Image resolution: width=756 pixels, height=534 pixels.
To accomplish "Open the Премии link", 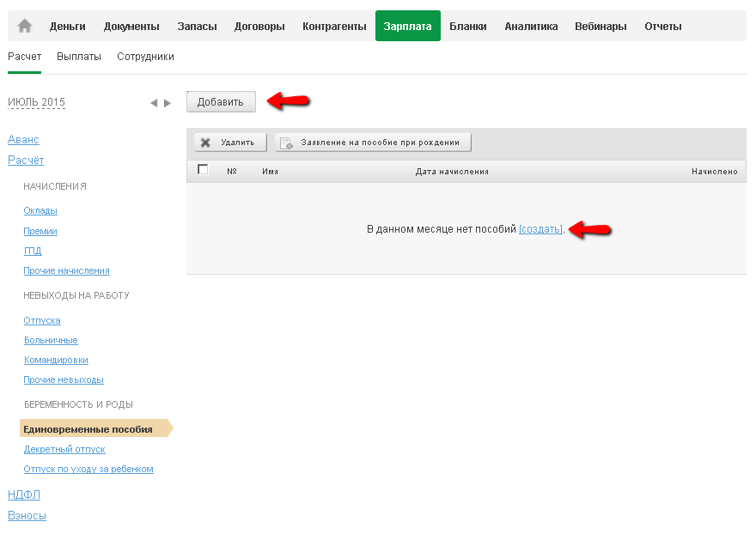I will (40, 231).
